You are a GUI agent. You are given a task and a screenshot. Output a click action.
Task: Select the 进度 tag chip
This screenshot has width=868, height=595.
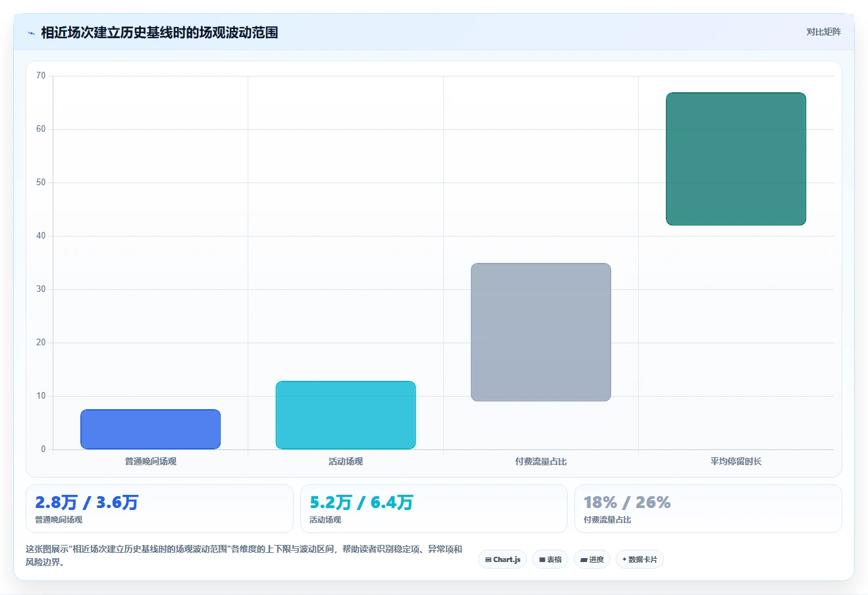click(592, 559)
